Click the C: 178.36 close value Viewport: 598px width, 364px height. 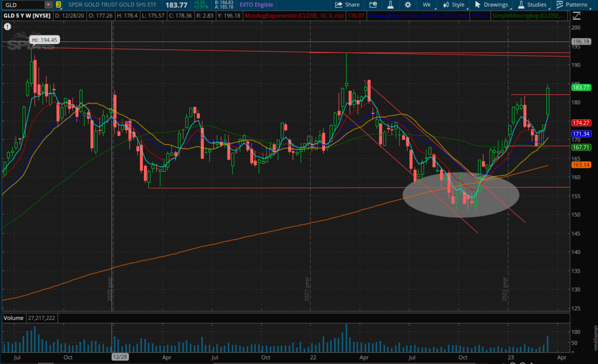click(180, 16)
